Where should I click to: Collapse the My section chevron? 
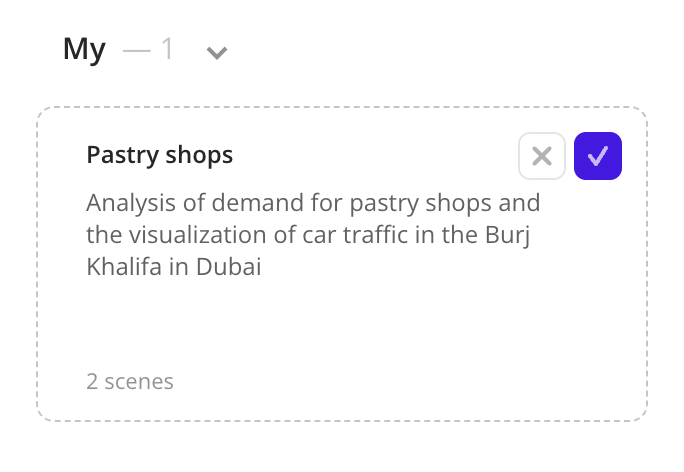[x=216, y=52]
